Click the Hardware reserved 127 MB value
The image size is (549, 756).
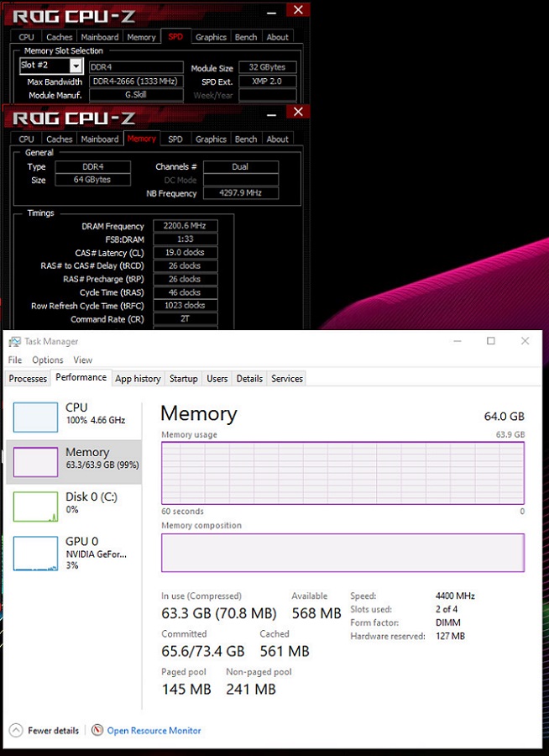click(x=450, y=636)
